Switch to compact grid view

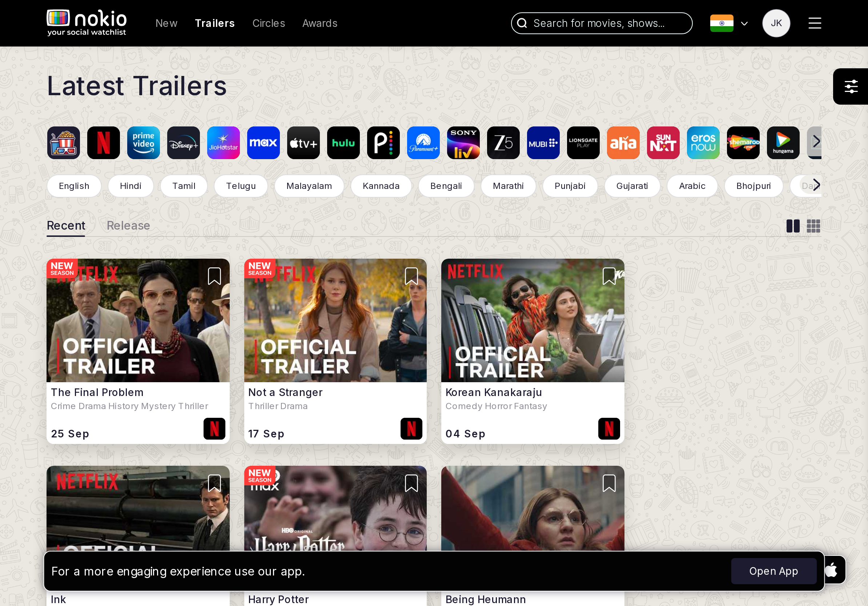tap(813, 226)
